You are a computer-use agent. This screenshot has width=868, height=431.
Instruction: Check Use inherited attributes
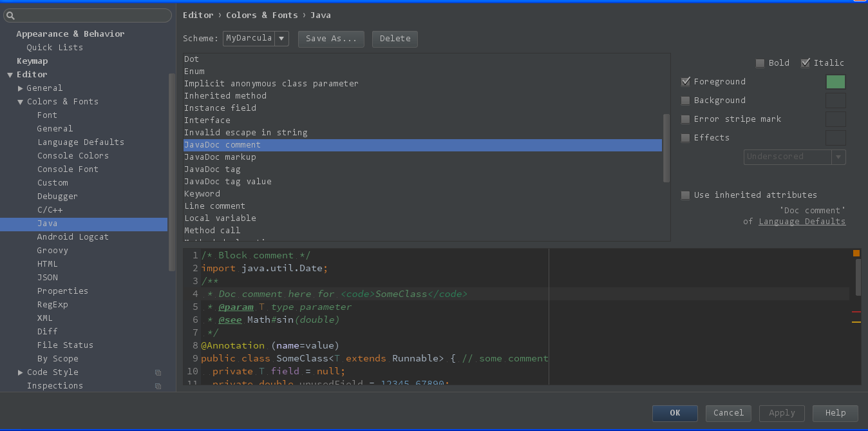click(x=685, y=195)
